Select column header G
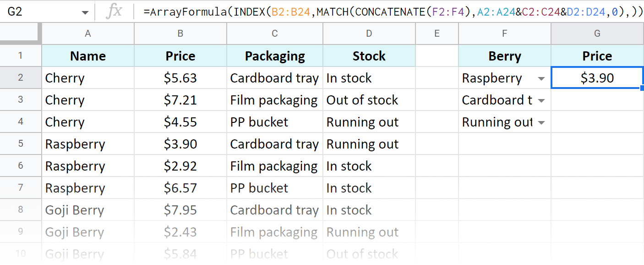Screen dimensions: 644x265 (597, 33)
